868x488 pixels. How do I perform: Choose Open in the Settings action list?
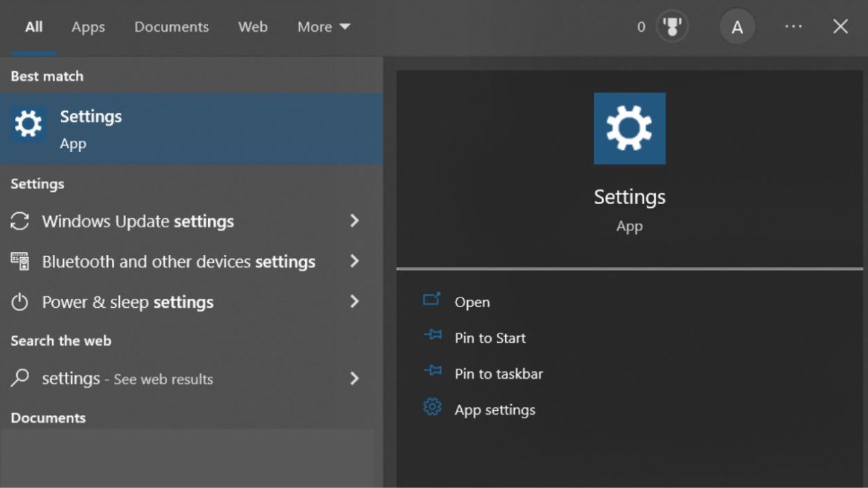472,302
